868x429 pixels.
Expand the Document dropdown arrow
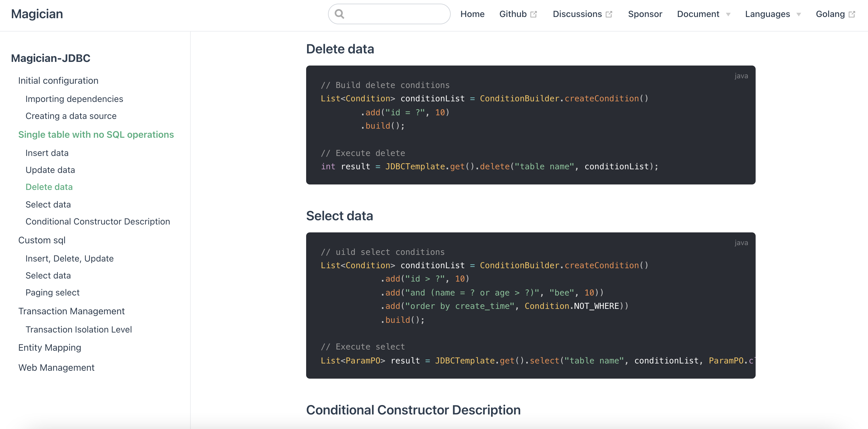click(x=728, y=15)
